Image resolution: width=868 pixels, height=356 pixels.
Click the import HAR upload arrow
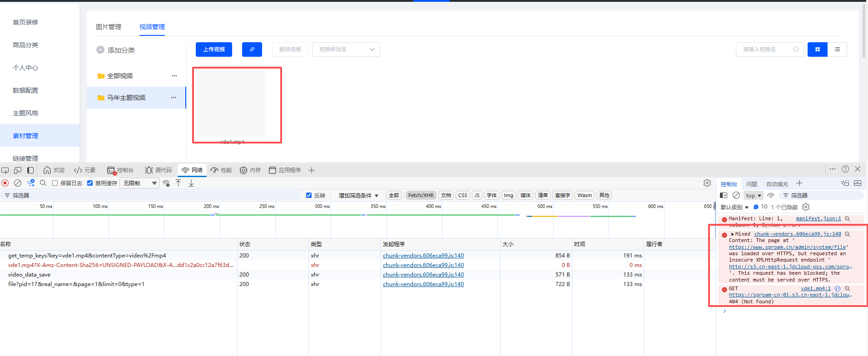pyautogui.click(x=179, y=183)
